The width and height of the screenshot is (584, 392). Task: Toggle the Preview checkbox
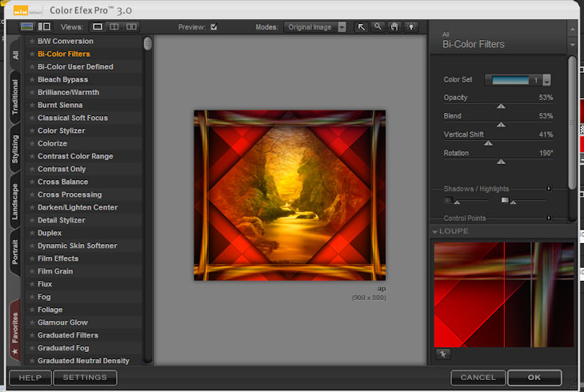[214, 26]
